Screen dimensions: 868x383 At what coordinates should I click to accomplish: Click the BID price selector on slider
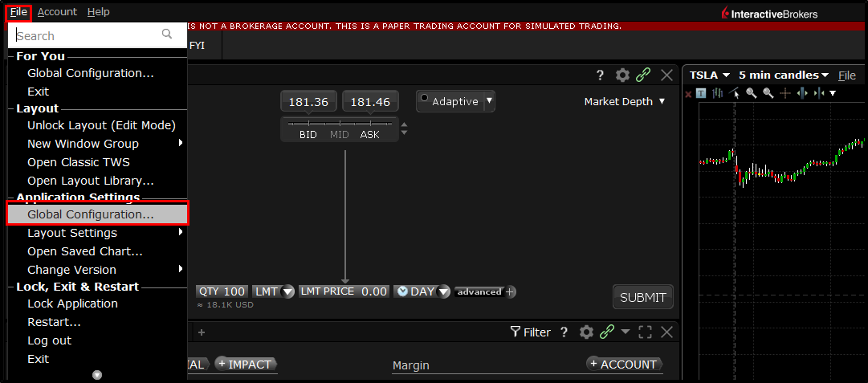tap(308, 135)
